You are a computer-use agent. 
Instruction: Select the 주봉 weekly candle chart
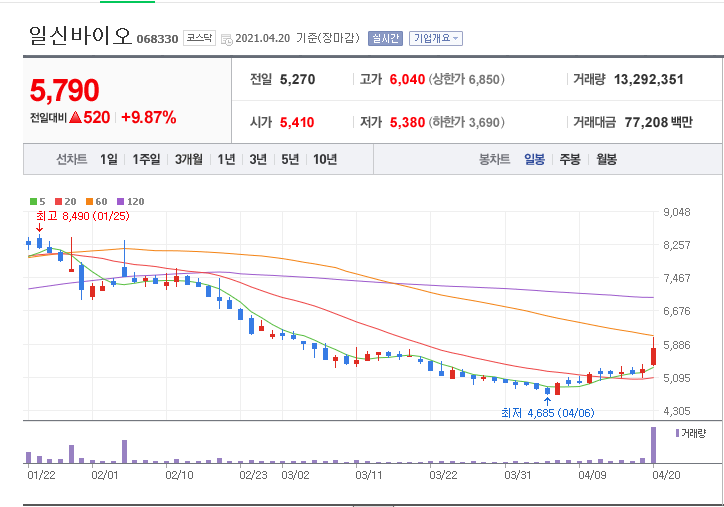(570, 159)
